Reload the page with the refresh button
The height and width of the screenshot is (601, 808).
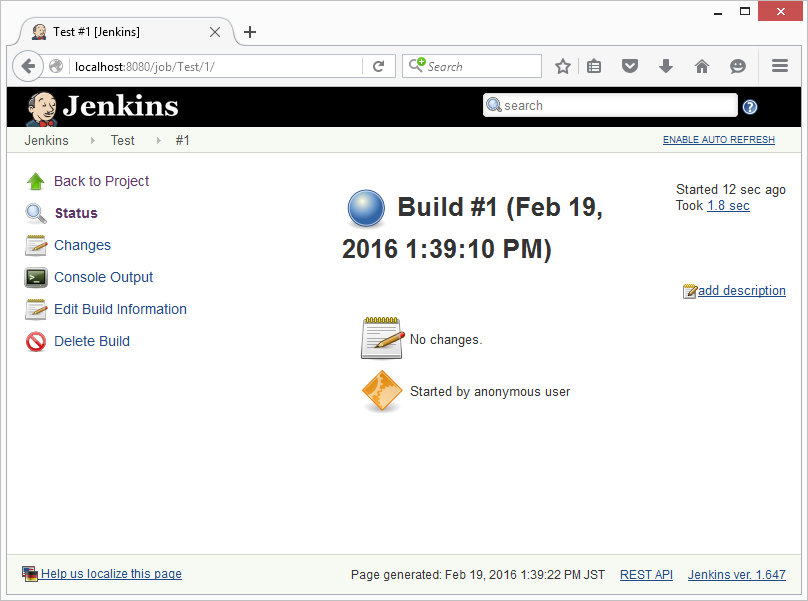tap(379, 66)
